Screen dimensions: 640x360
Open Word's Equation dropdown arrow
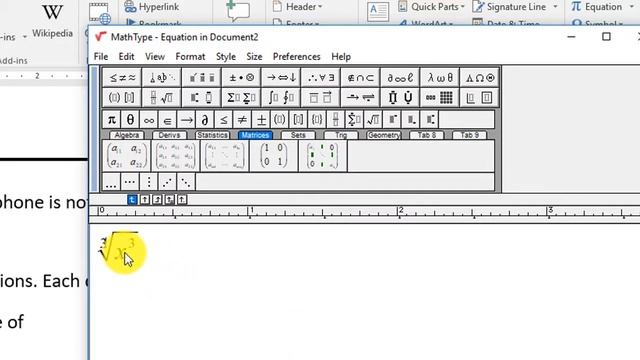632,7
